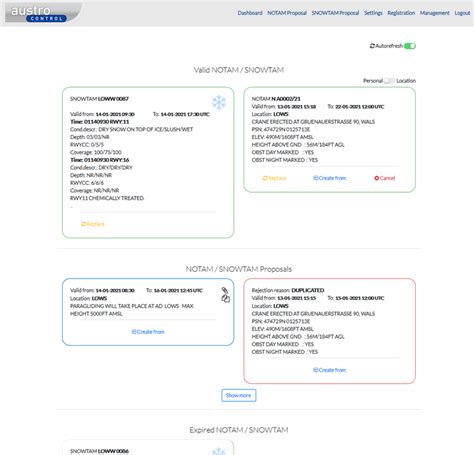Screen dimensions: 474x455
Task: Navigate to Registration
Action: click(x=401, y=13)
